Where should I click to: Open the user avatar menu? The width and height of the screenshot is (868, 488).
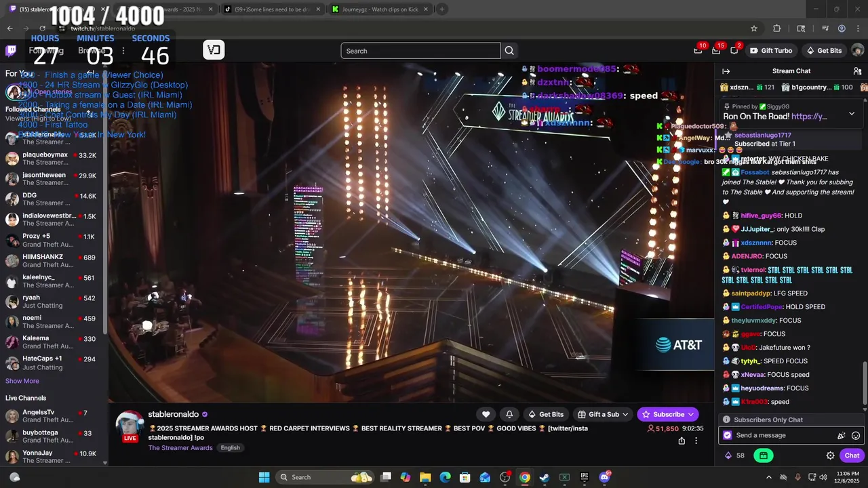(x=857, y=51)
